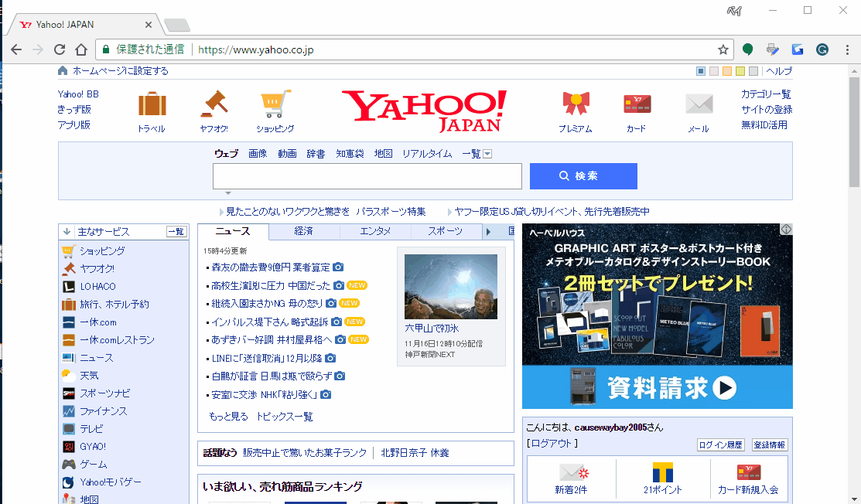Open もっと見る link under news

[228, 417]
